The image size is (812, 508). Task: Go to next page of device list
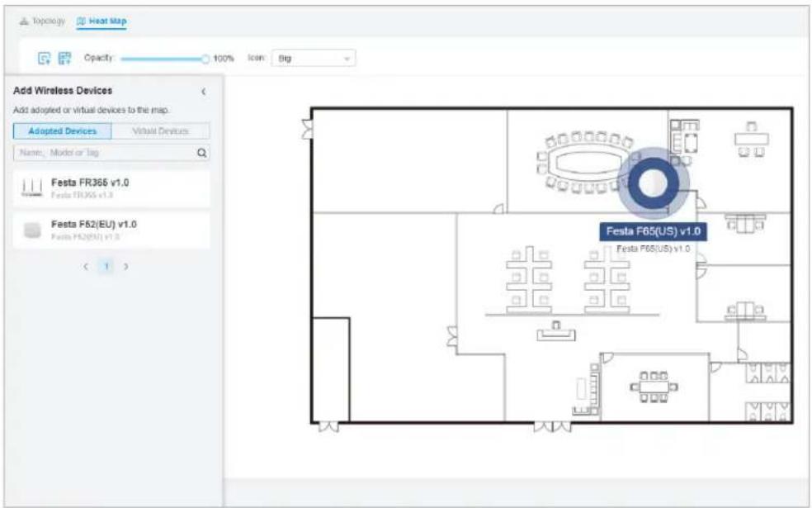click(x=125, y=267)
